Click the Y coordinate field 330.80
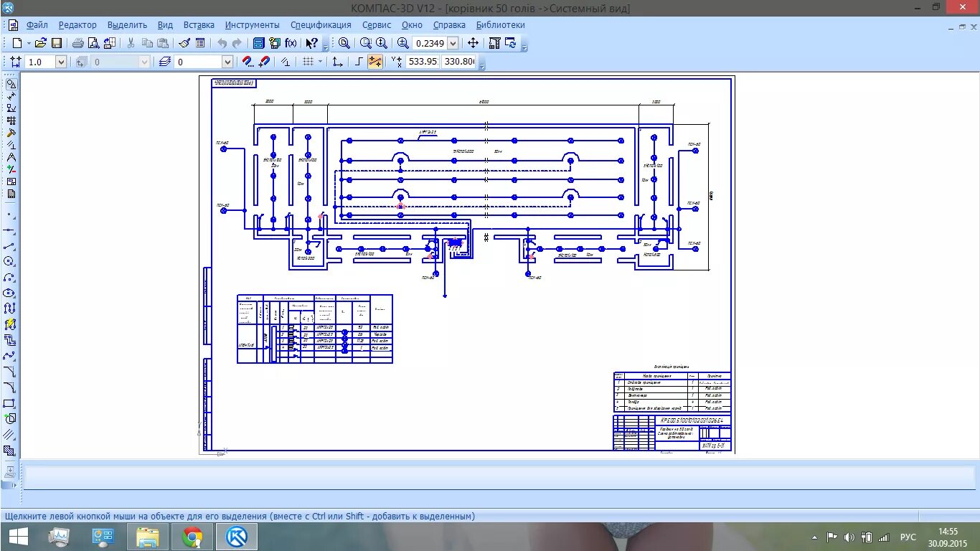 [x=459, y=62]
